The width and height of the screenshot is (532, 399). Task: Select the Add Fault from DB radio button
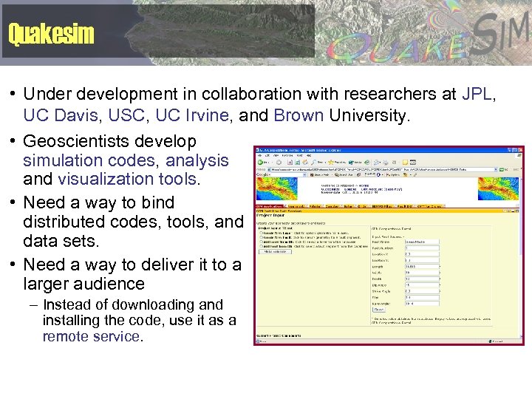pyautogui.click(x=262, y=246)
